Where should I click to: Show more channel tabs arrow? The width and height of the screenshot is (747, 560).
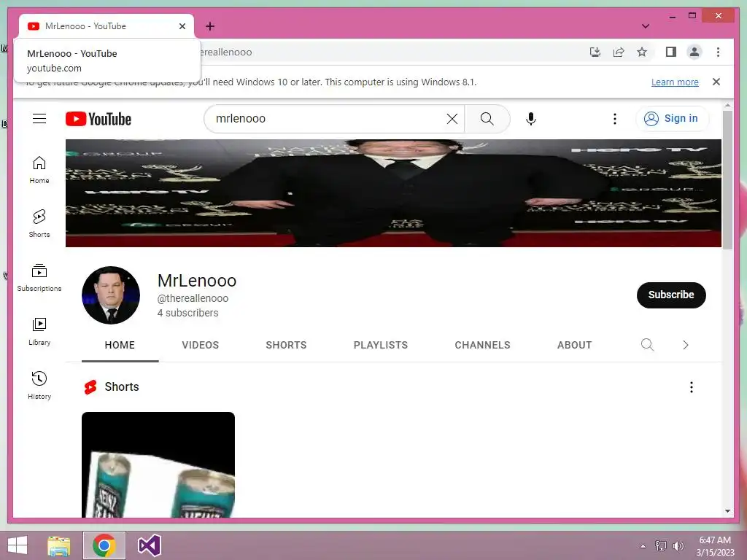(x=686, y=345)
